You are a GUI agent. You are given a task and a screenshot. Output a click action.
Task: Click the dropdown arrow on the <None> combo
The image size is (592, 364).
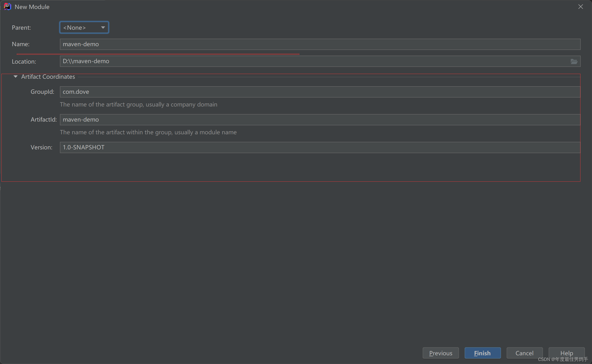[x=103, y=27]
